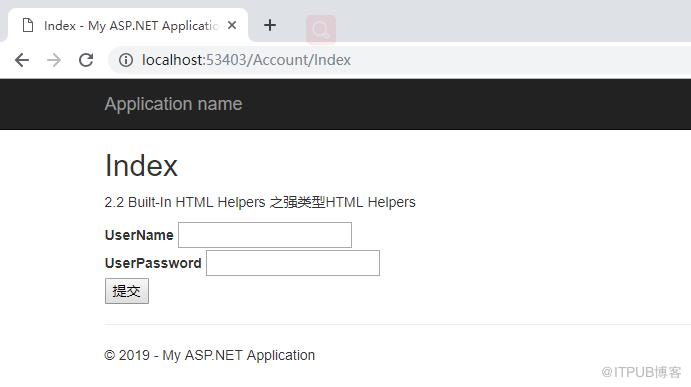
Task: Click into the UserPassword text box
Action: click(x=293, y=263)
